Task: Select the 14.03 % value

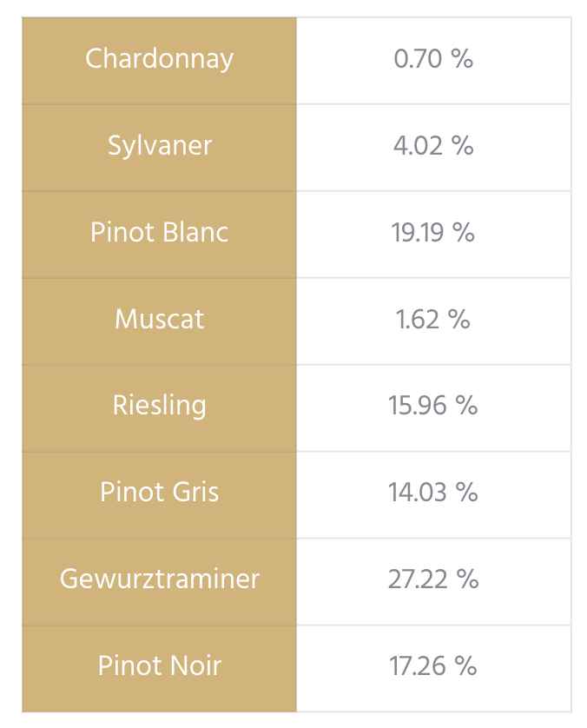Action: pos(433,493)
